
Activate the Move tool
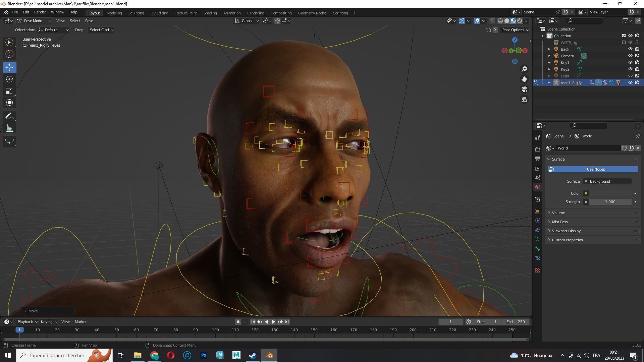click(x=9, y=67)
